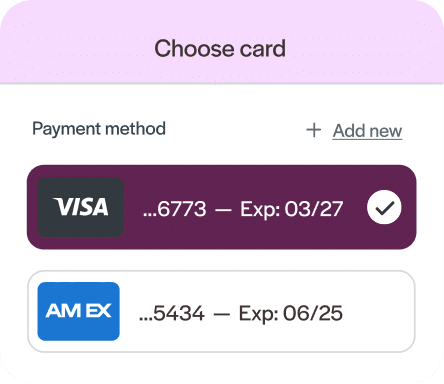Viewport: 444px width, 384px height.
Task: Click the dash between 5434 and Exp
Action: tap(222, 314)
